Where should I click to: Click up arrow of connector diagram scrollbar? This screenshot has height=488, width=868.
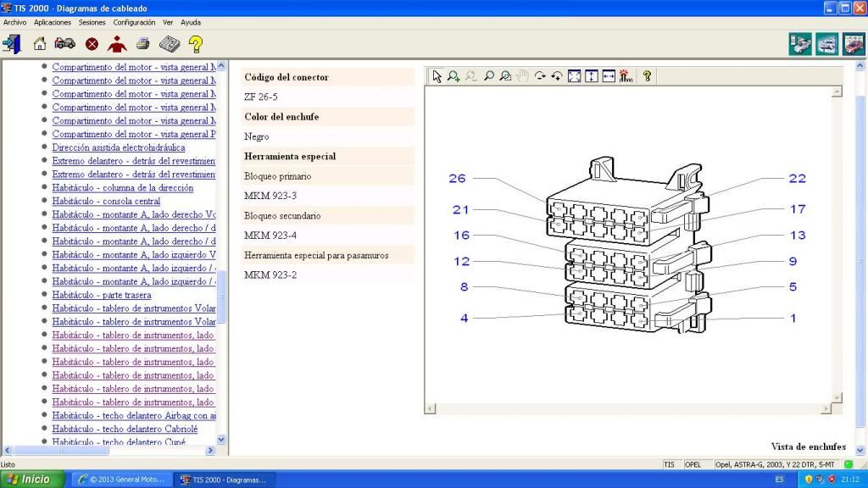pos(837,91)
